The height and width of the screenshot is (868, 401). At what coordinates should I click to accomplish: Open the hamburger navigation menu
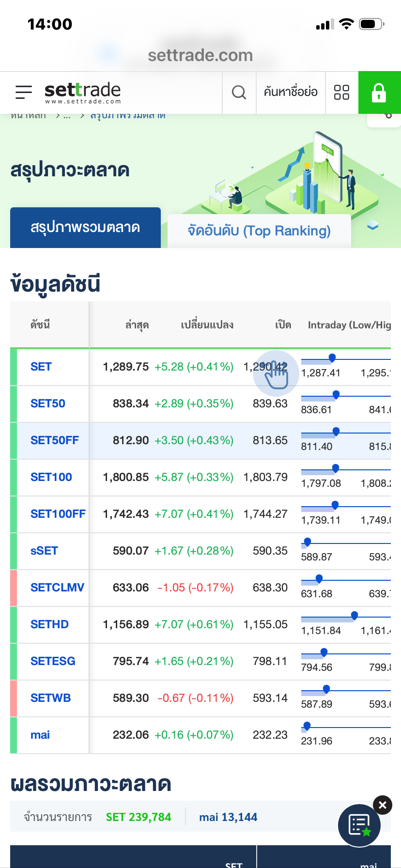click(23, 92)
